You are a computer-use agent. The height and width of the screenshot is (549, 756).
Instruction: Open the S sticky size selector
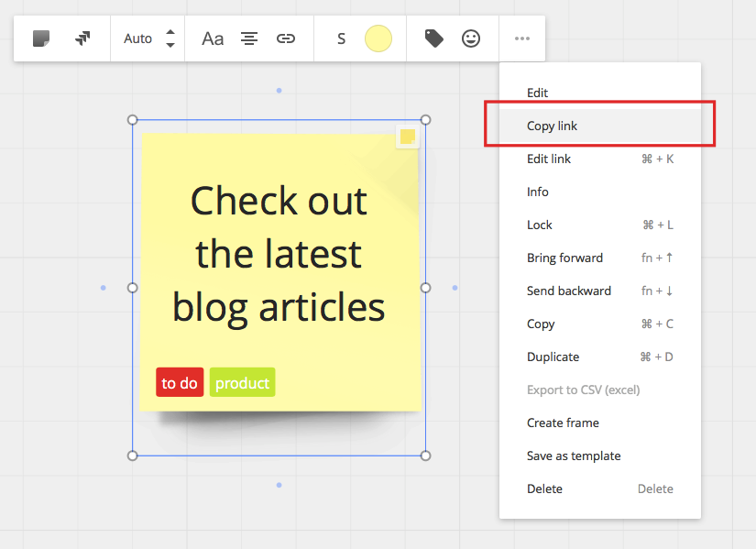pos(341,38)
